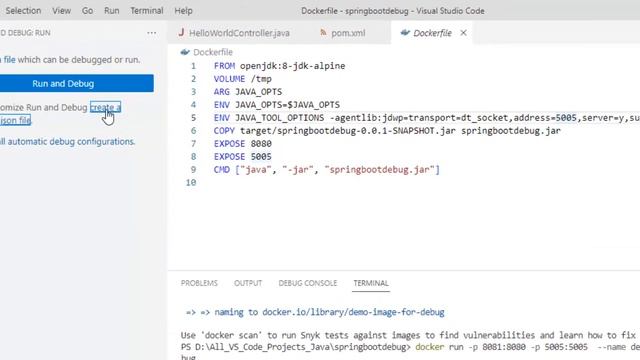This screenshot has height=360, width=640.
Task: Open the Help menu
Action: [183, 11]
